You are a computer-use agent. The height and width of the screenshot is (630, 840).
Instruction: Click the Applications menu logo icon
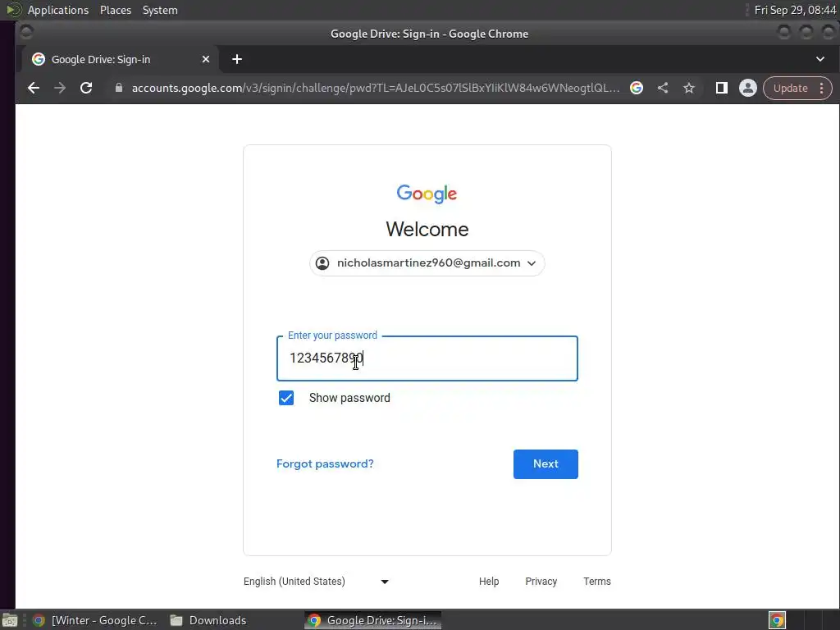click(13, 10)
